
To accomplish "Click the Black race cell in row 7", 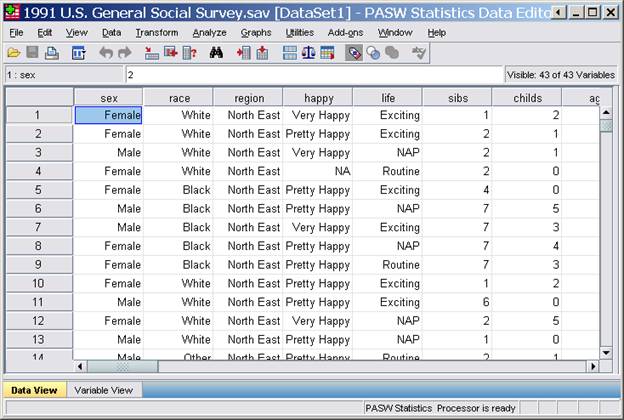I will (x=178, y=227).
